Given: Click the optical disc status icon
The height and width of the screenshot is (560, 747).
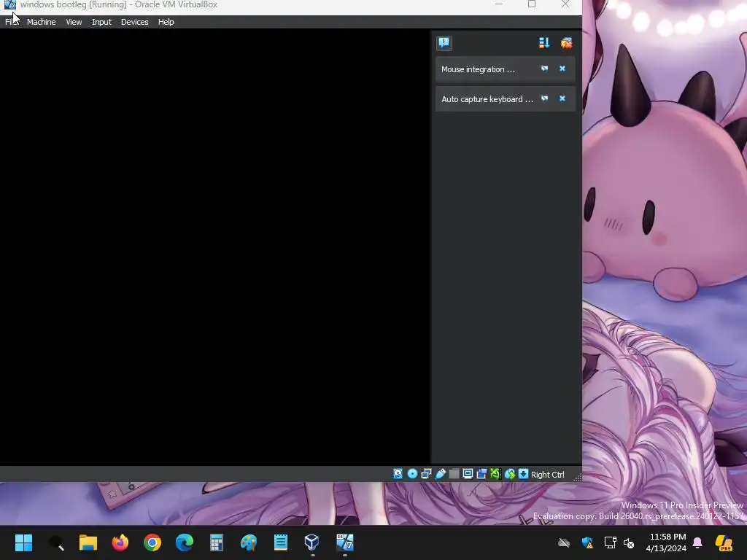Looking at the screenshot, I should [x=412, y=474].
